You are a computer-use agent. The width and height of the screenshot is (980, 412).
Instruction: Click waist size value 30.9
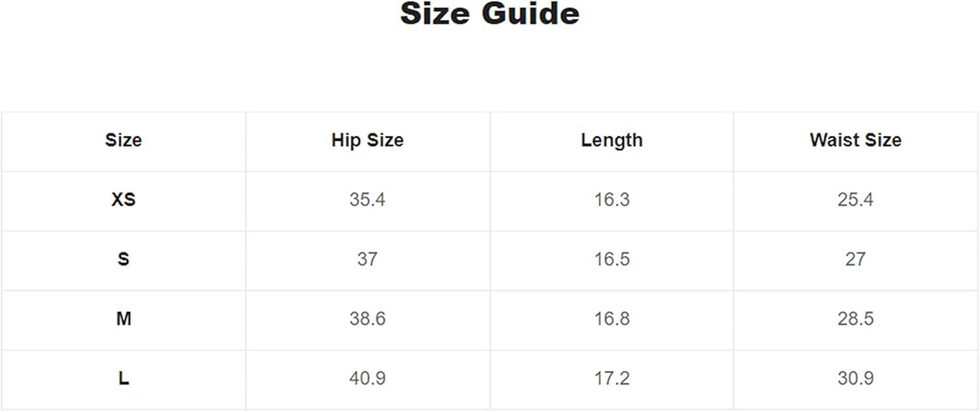(x=855, y=378)
